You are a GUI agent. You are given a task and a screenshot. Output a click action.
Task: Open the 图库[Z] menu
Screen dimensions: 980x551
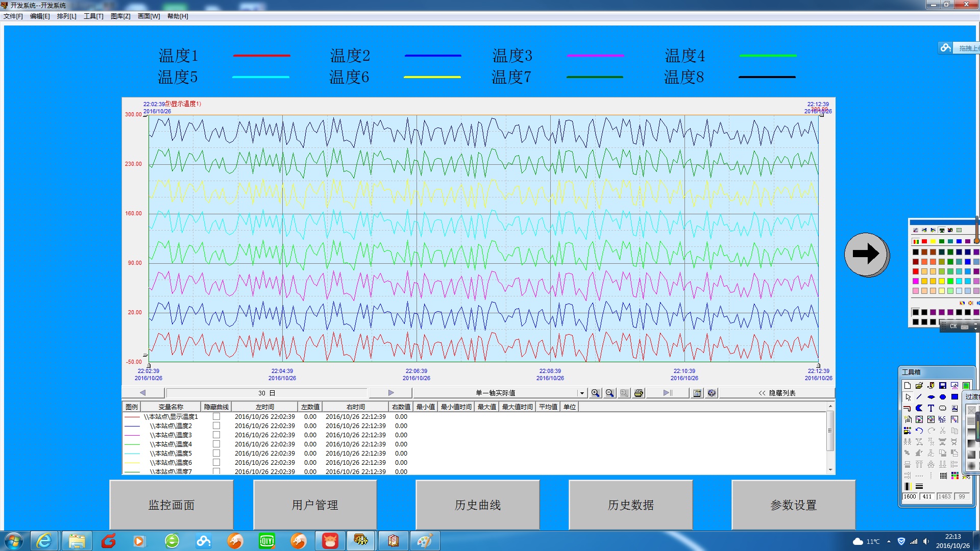point(120,16)
